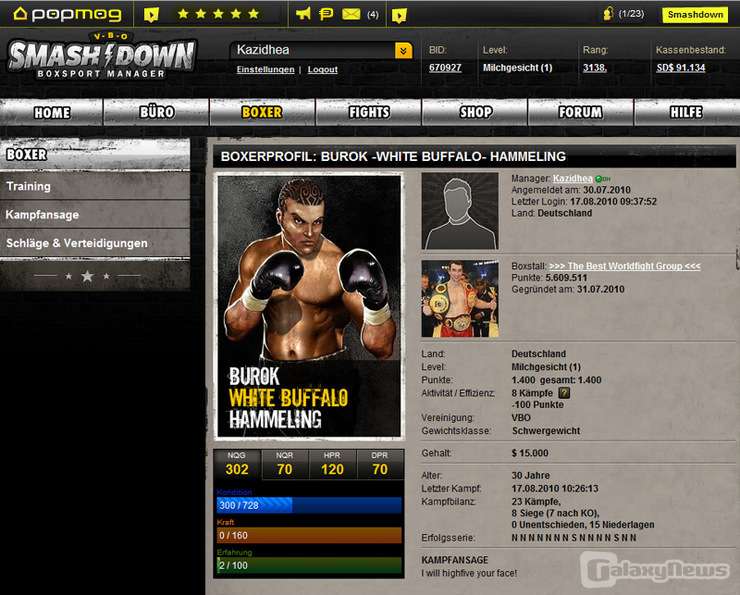Click the orange Kraft bar 0/160

click(309, 536)
